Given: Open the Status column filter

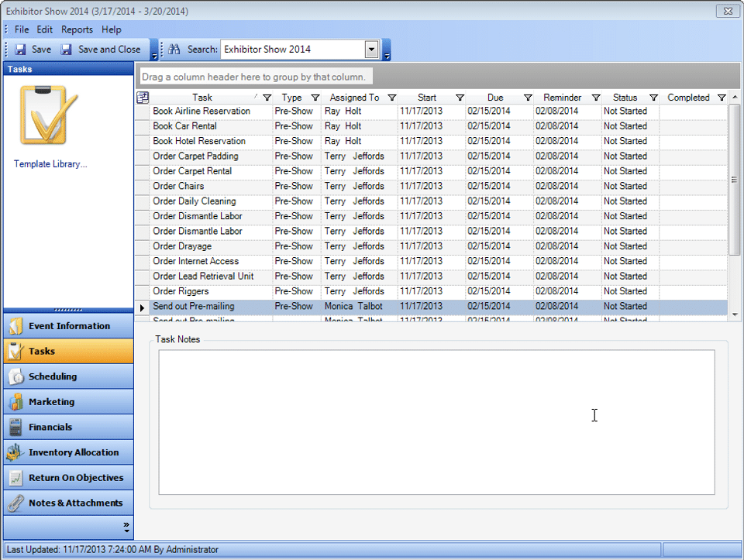Looking at the screenshot, I should pos(654,98).
